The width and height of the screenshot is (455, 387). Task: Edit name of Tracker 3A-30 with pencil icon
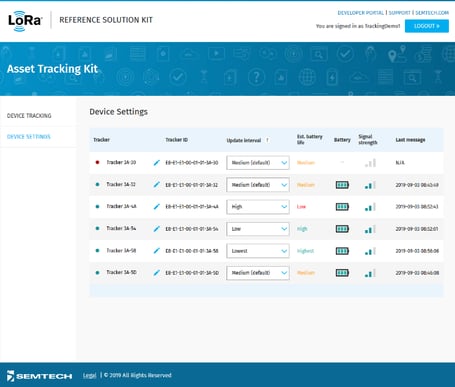pos(156,163)
